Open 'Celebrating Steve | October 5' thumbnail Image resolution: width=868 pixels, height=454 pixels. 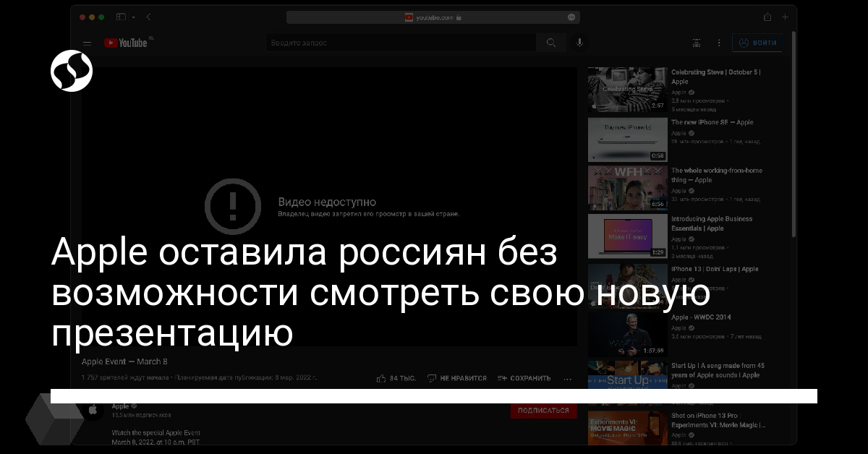pos(627,89)
